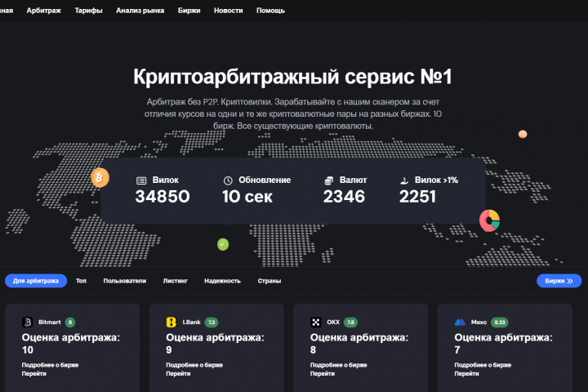The image size is (588, 392).
Task: Click the LBank exchange name
Action: 192,323
